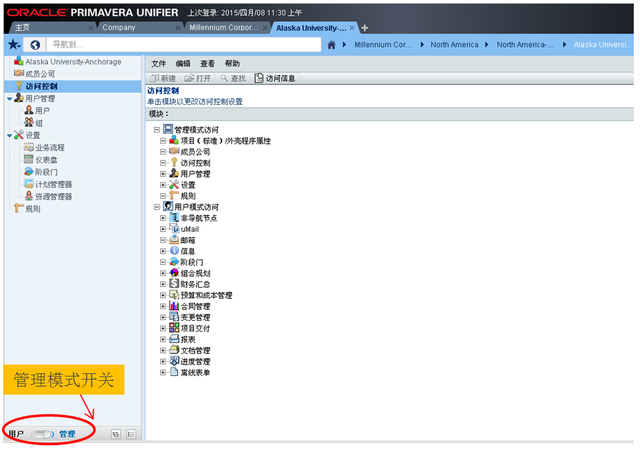Collapse 管理模式访问 tree node

[157, 130]
